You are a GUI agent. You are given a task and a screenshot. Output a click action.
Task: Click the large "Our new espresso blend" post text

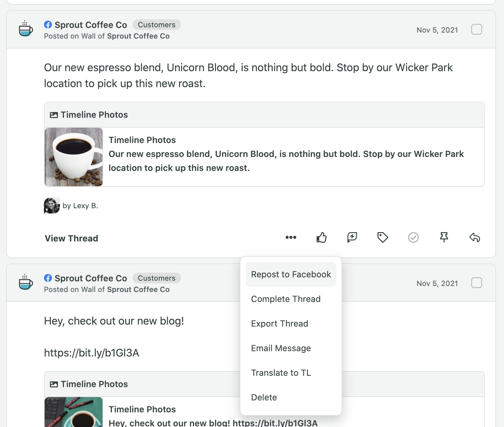(248, 75)
